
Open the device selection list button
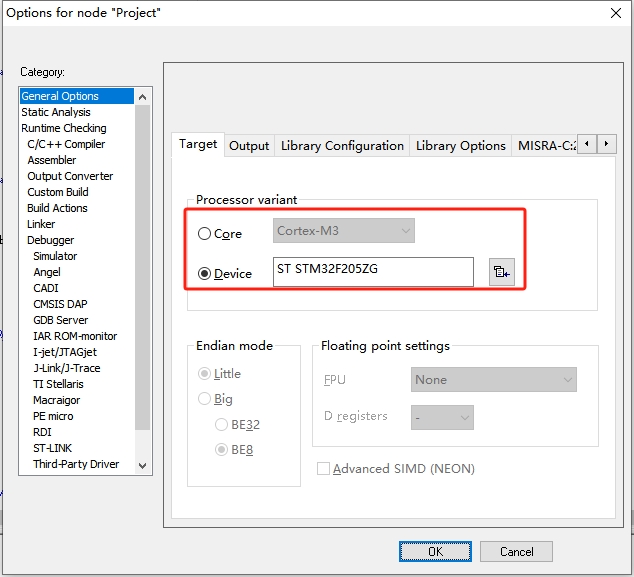[501, 272]
